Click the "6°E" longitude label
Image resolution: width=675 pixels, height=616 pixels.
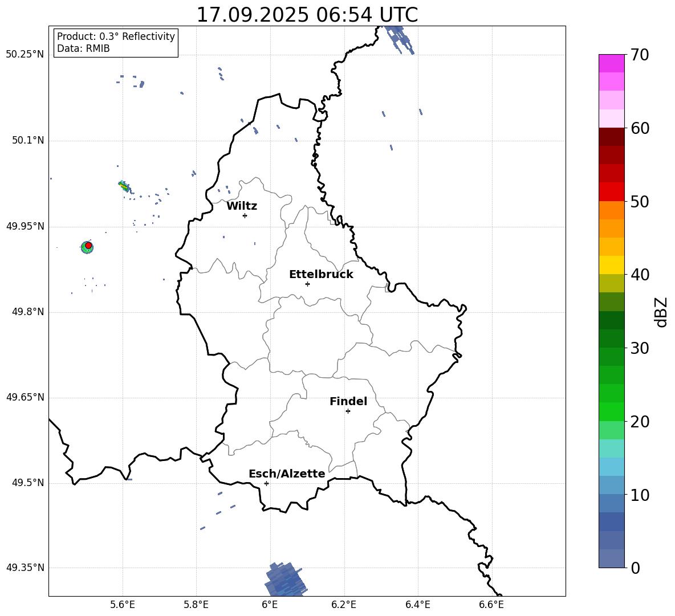[x=270, y=605]
